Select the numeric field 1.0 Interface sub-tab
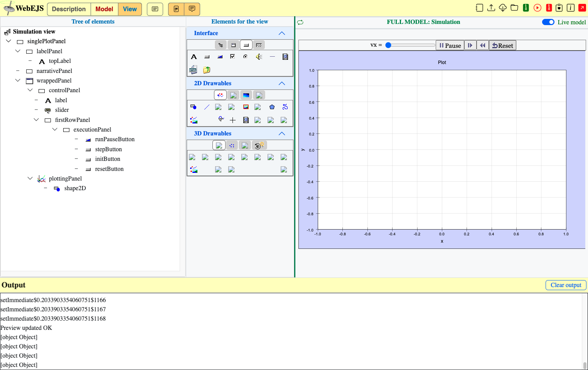 (259, 45)
